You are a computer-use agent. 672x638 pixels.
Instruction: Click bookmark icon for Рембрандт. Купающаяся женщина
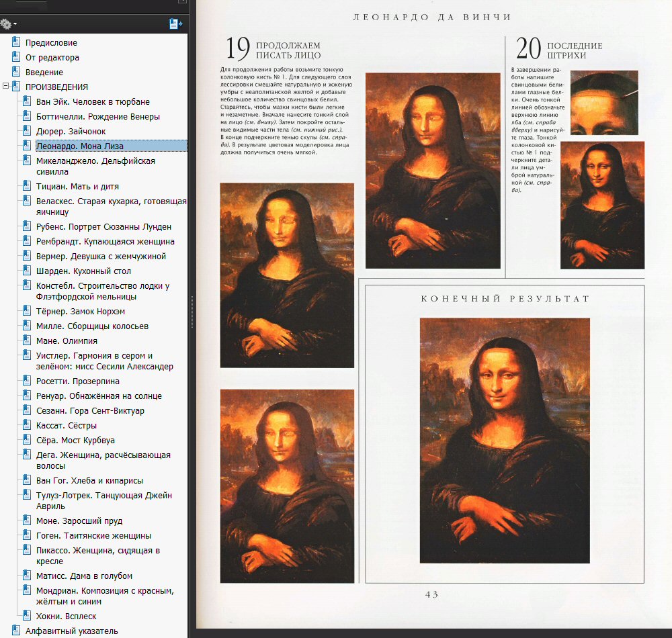coord(27,241)
